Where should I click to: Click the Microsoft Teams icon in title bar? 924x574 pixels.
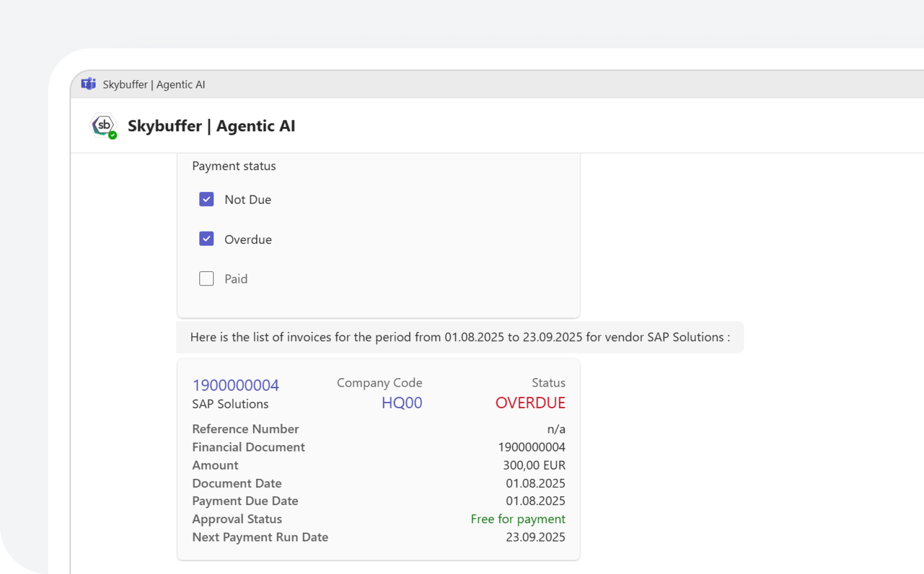[x=89, y=84]
